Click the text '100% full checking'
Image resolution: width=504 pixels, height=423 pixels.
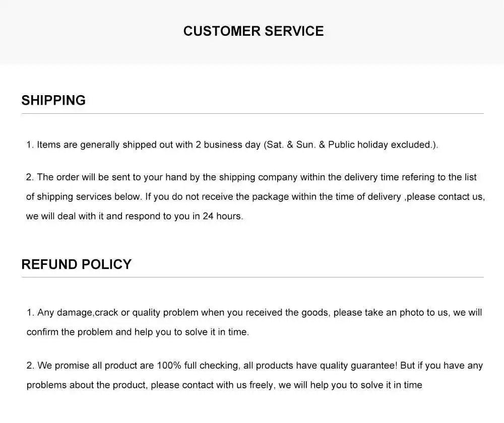[198, 366]
